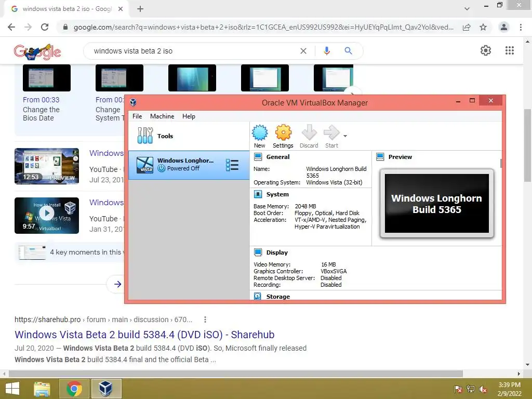Play the 9:57 Virtualbox video thumbnail
This screenshot has height=399, width=532.
click(x=47, y=216)
